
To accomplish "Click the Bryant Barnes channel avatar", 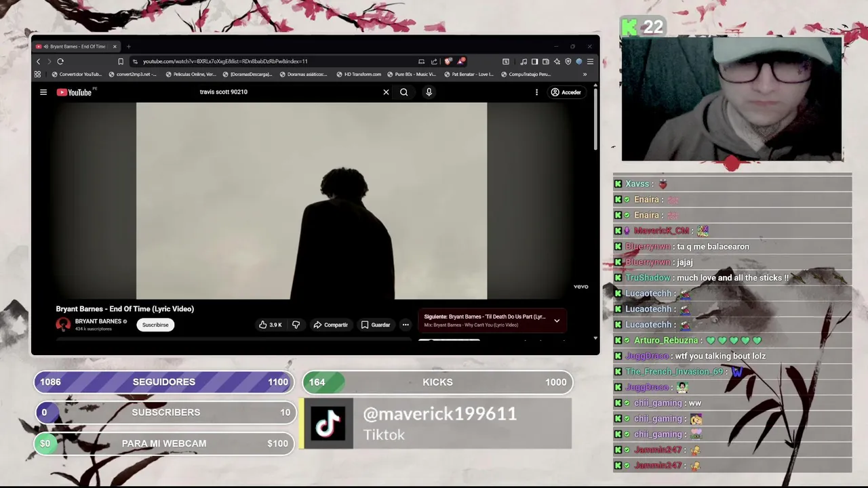I will [x=63, y=325].
